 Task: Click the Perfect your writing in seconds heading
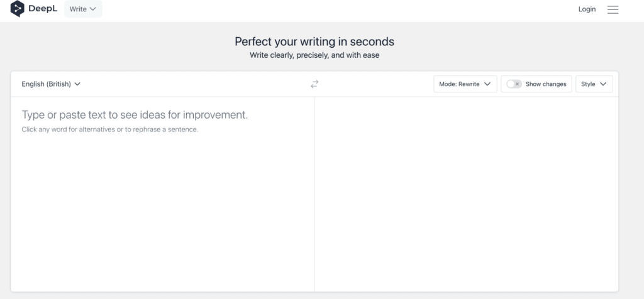[x=314, y=41]
